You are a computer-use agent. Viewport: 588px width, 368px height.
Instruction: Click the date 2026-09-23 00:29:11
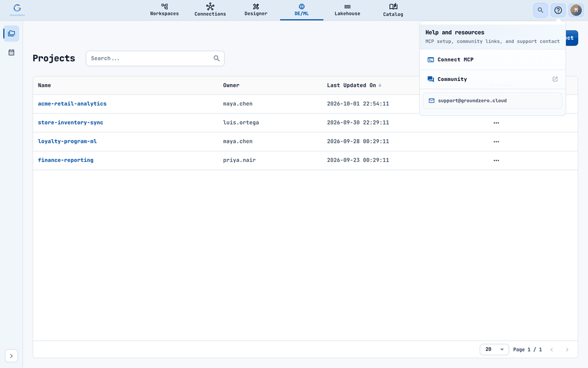(x=358, y=160)
